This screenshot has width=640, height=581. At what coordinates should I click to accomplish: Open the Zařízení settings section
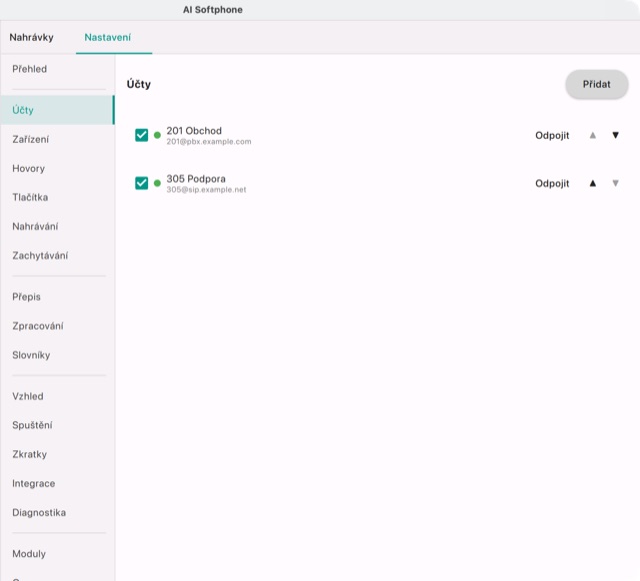pos(57,140)
